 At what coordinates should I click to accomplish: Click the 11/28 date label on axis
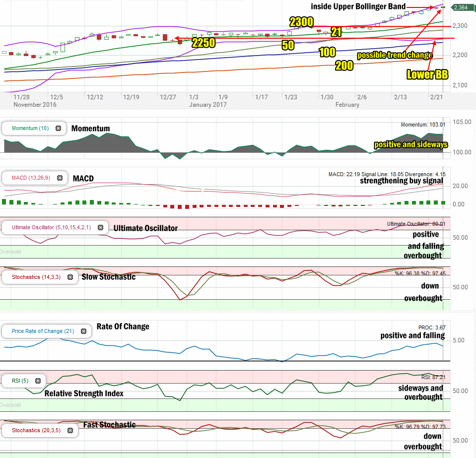21,97
